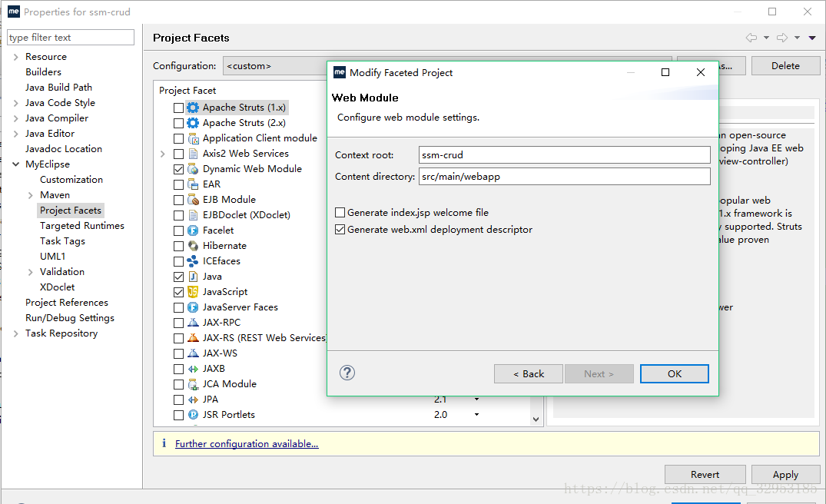The image size is (826, 504).
Task: Click OK in Modify Faceted Project
Action: click(x=675, y=374)
